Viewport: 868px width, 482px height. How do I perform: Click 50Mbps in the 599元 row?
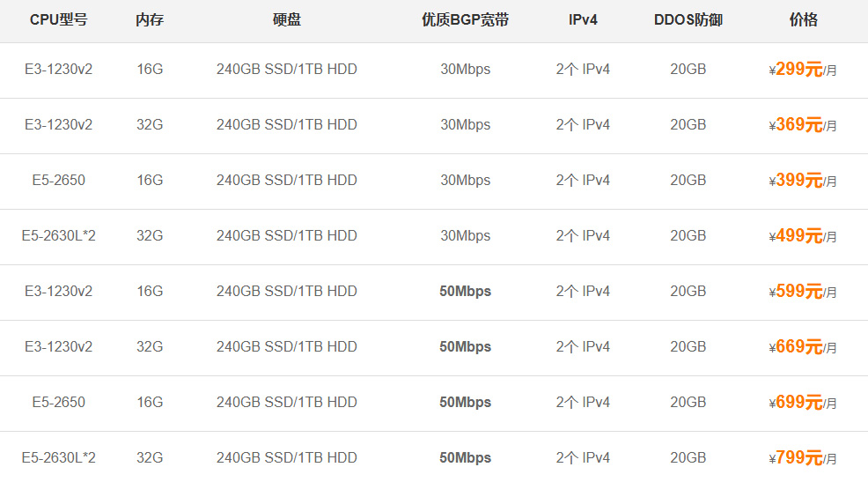pyautogui.click(x=465, y=291)
